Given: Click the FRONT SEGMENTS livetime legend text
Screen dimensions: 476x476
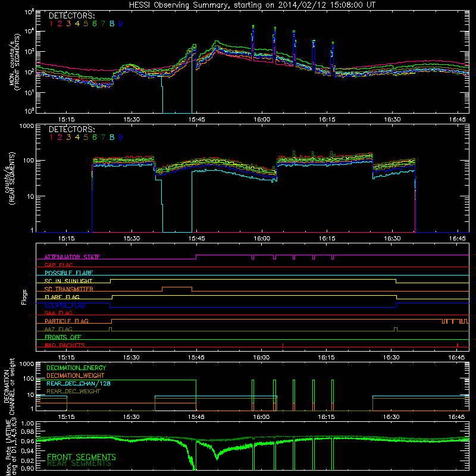Looking at the screenshot, I should 82,457.
